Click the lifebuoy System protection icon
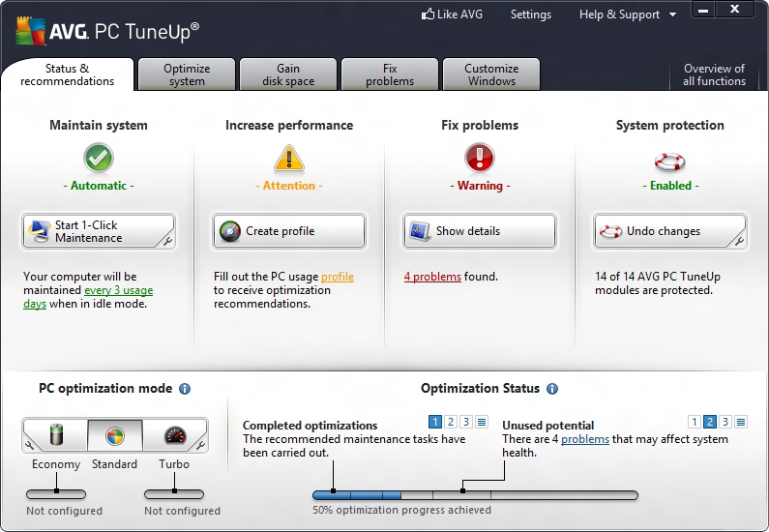This screenshot has width=769, height=532. [670, 162]
